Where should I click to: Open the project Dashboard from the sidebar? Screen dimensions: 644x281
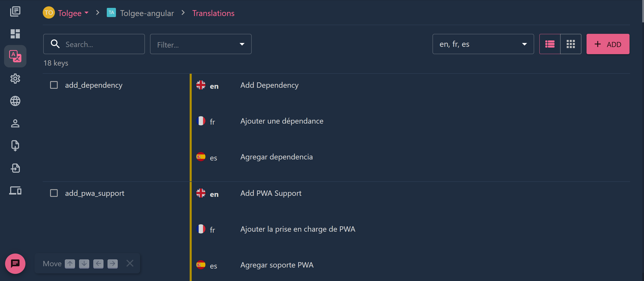point(15,33)
